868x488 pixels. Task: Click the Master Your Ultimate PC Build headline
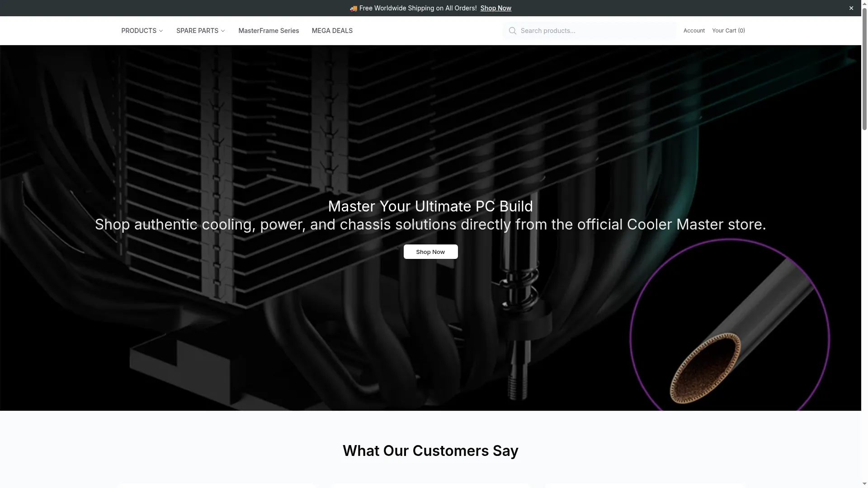coord(430,206)
